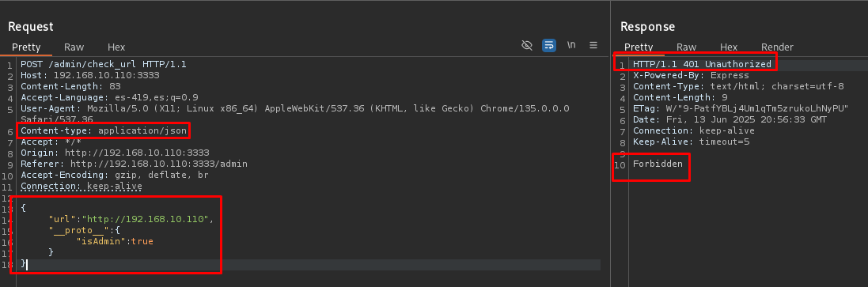Screen dimensions: 868x287
Task: Toggle the hide inspector eye-slash icon
Action: (x=527, y=45)
